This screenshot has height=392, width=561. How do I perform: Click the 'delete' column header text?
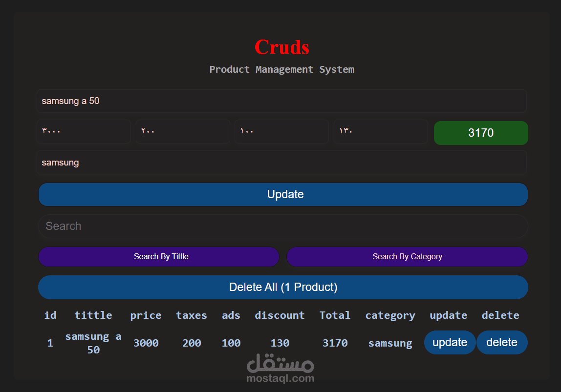[x=500, y=315]
